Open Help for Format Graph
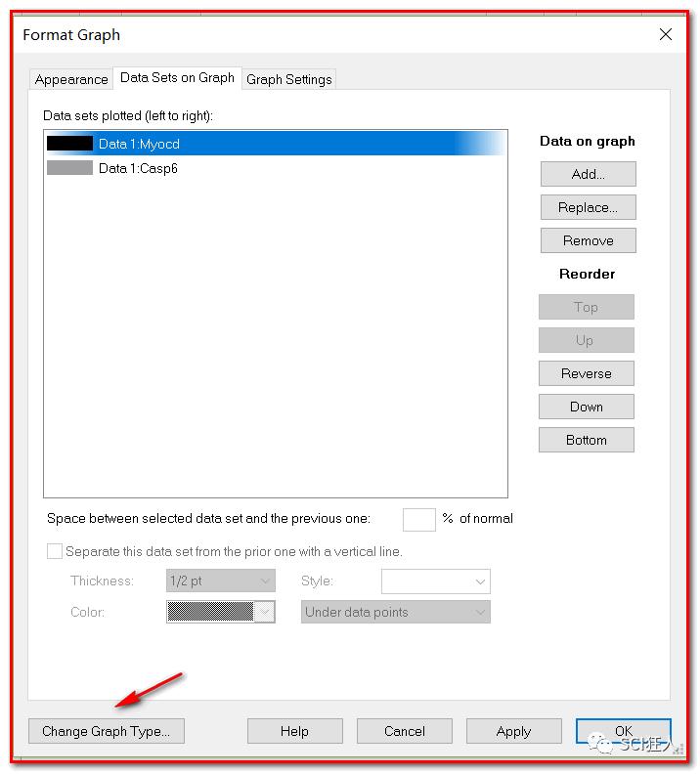Viewport: 700px width, 774px height. [x=294, y=731]
